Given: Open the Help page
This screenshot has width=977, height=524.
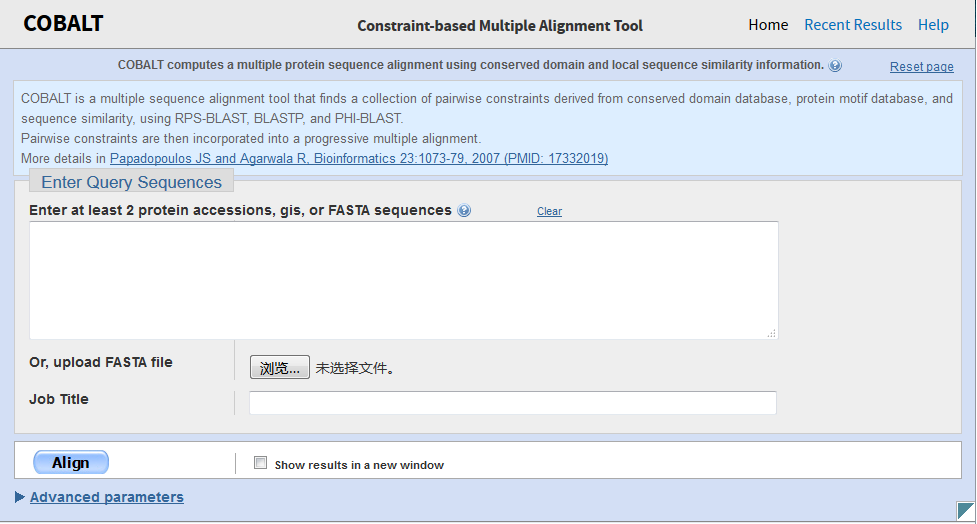Looking at the screenshot, I should [x=933, y=25].
